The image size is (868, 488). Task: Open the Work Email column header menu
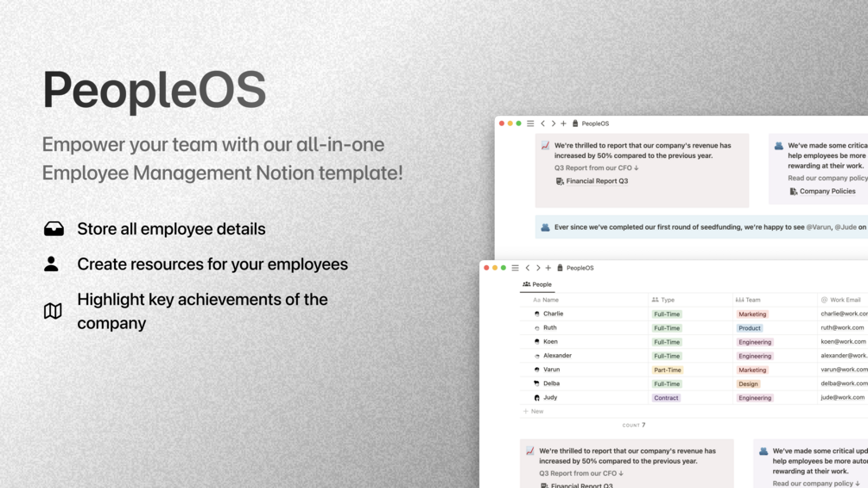(x=840, y=300)
